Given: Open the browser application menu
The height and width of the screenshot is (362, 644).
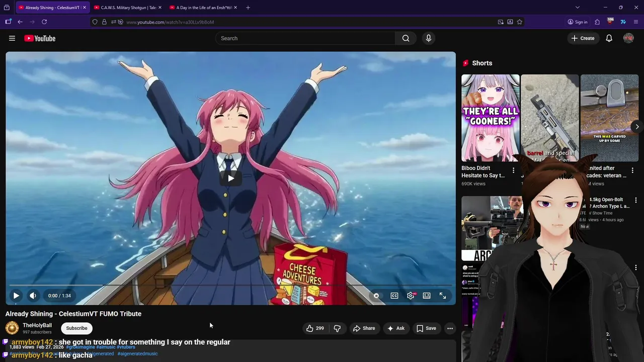Looking at the screenshot, I should pos(636,22).
